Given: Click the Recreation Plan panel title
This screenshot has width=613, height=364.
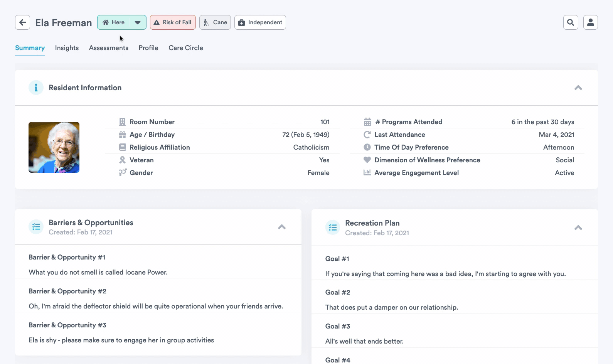Looking at the screenshot, I should click(x=372, y=223).
